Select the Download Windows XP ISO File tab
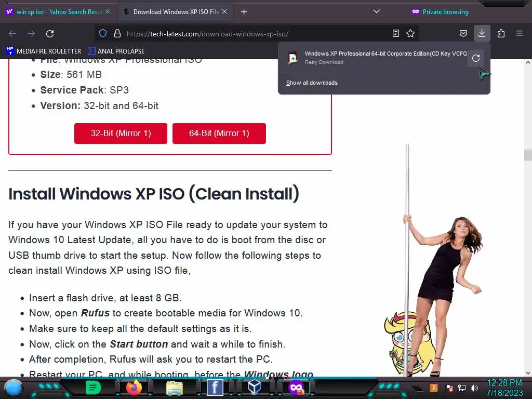 point(176,12)
